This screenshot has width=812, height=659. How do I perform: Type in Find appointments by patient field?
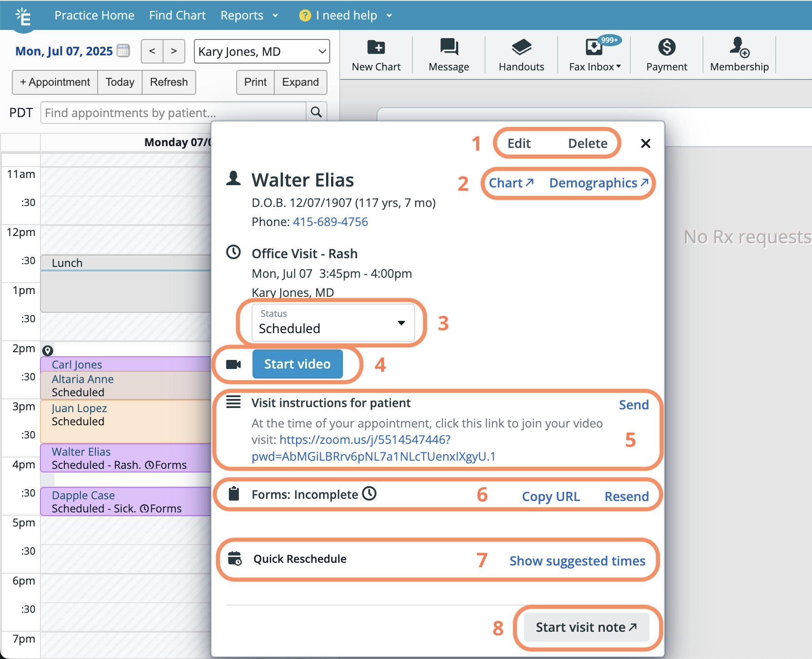[x=173, y=113]
